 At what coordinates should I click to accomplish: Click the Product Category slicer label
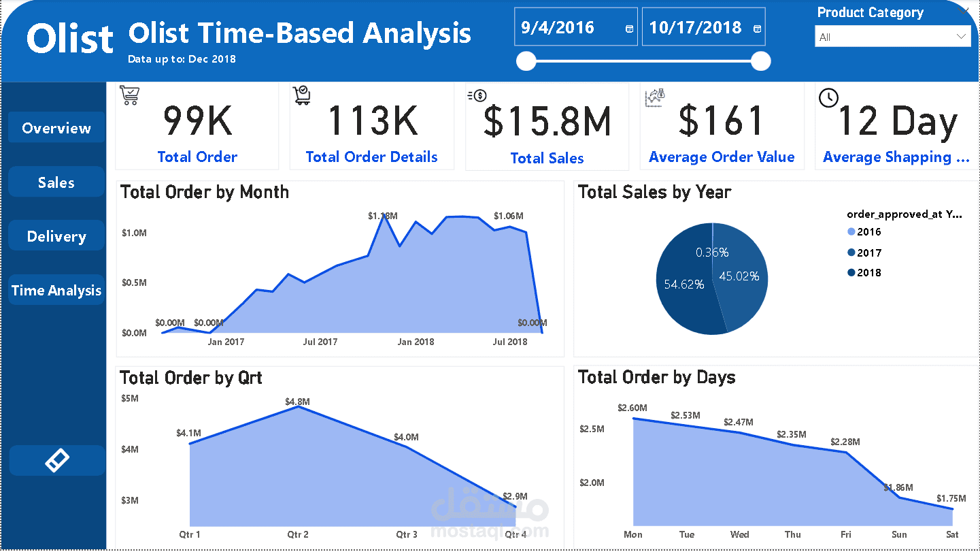(x=871, y=12)
